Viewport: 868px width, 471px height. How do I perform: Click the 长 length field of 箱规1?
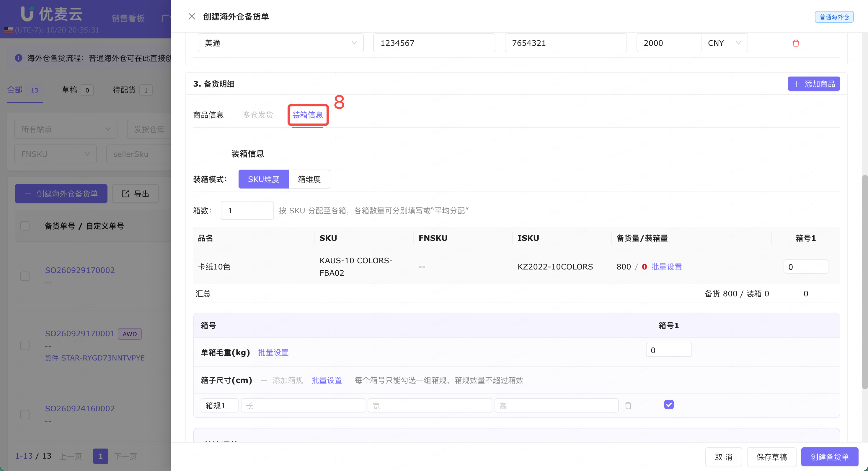coord(303,405)
